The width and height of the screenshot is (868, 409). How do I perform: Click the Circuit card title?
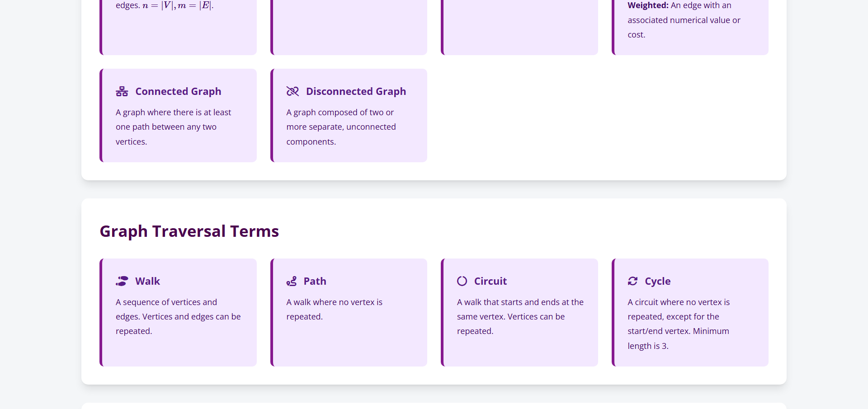tap(490, 281)
